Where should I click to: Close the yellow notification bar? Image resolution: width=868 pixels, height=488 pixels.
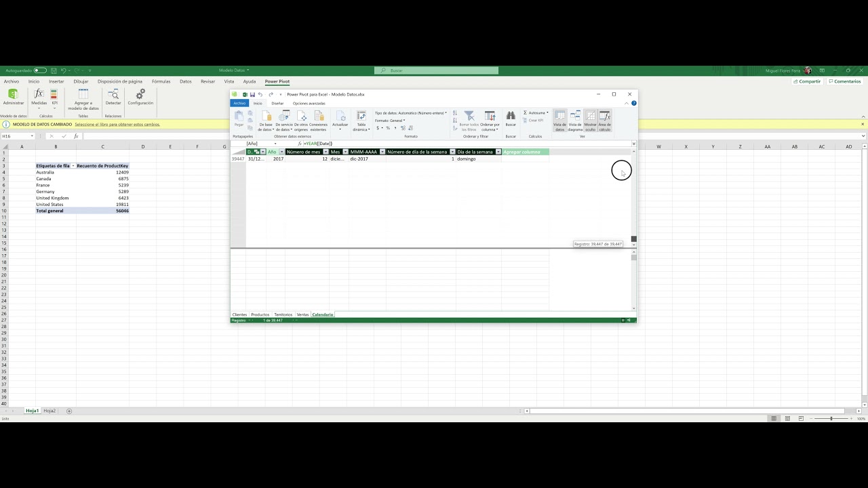[x=863, y=125]
